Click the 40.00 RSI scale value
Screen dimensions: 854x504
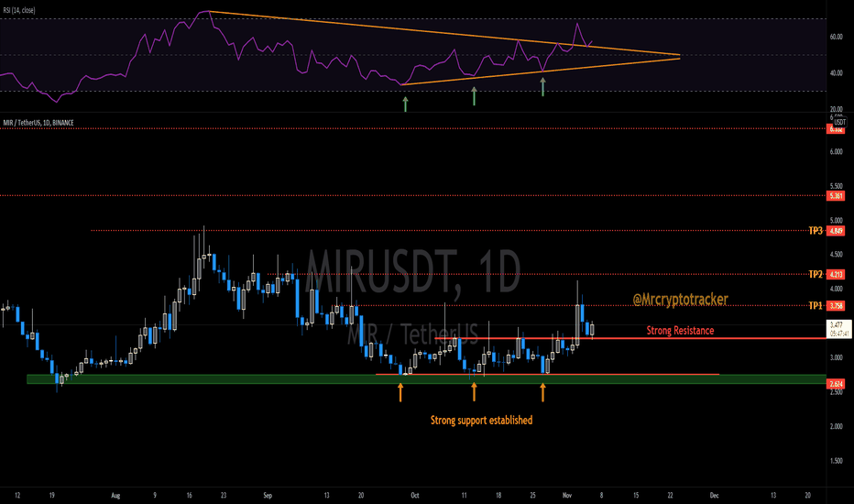pyautogui.click(x=836, y=73)
